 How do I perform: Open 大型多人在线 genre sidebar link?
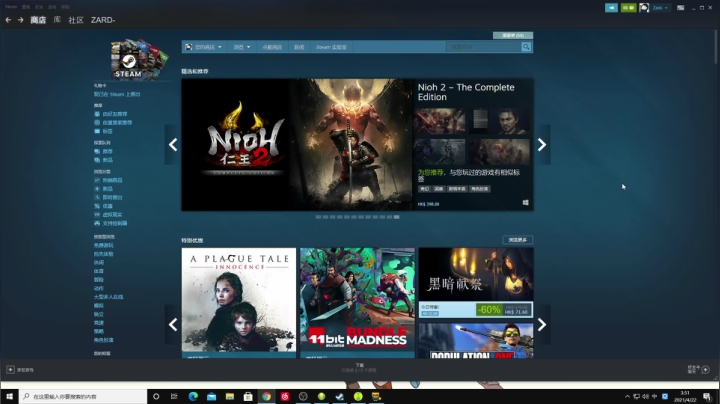point(108,297)
